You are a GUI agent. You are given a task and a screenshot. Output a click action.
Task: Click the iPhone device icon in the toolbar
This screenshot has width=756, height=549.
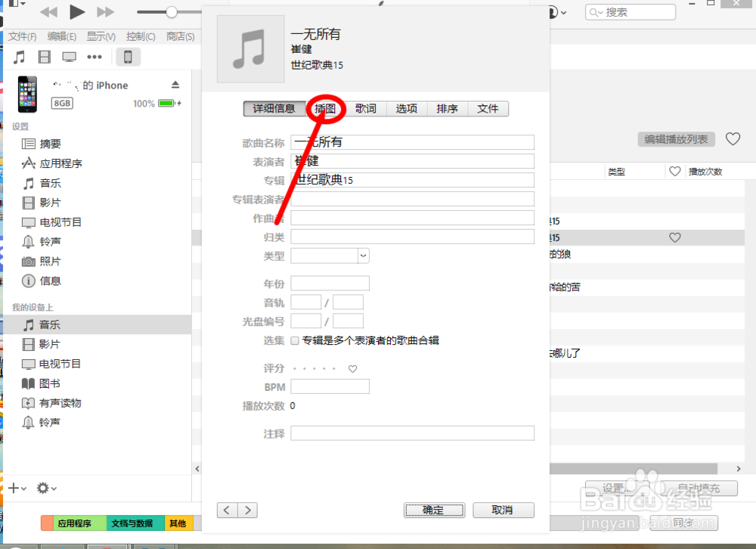point(128,56)
